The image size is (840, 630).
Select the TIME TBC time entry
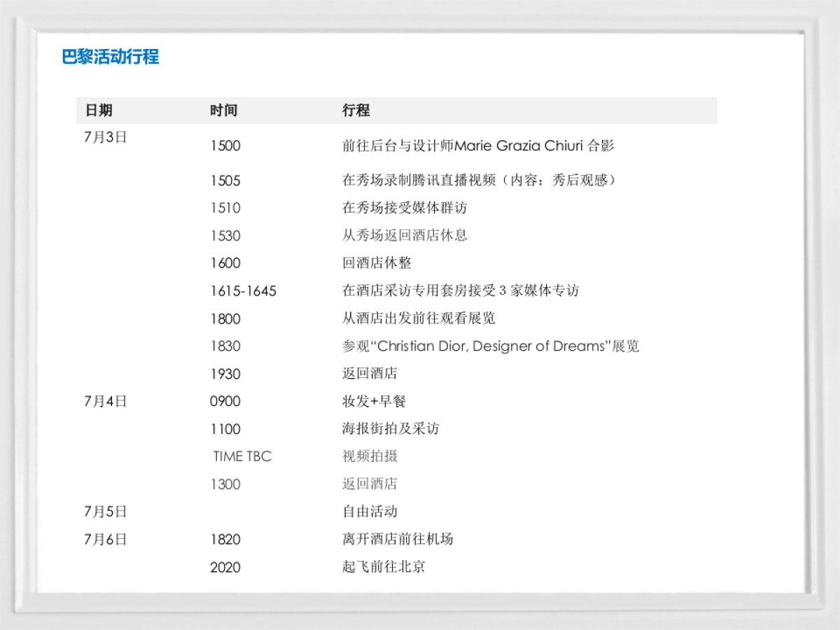[242, 456]
